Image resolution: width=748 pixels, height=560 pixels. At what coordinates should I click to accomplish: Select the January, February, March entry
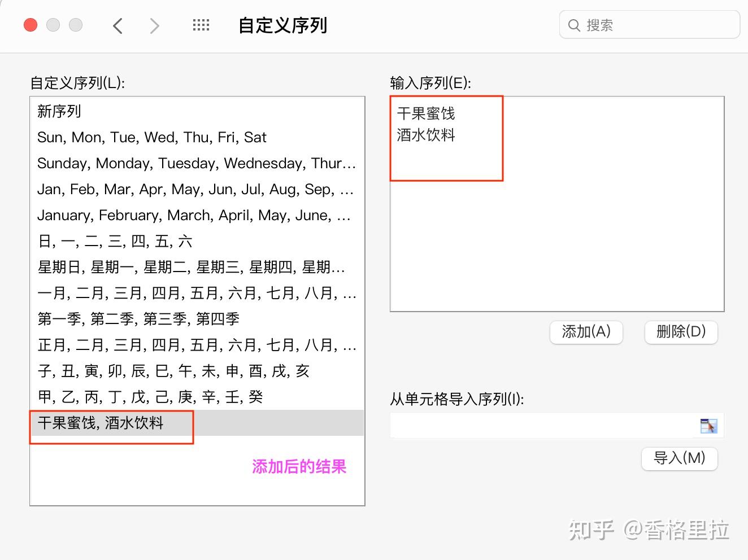197,215
